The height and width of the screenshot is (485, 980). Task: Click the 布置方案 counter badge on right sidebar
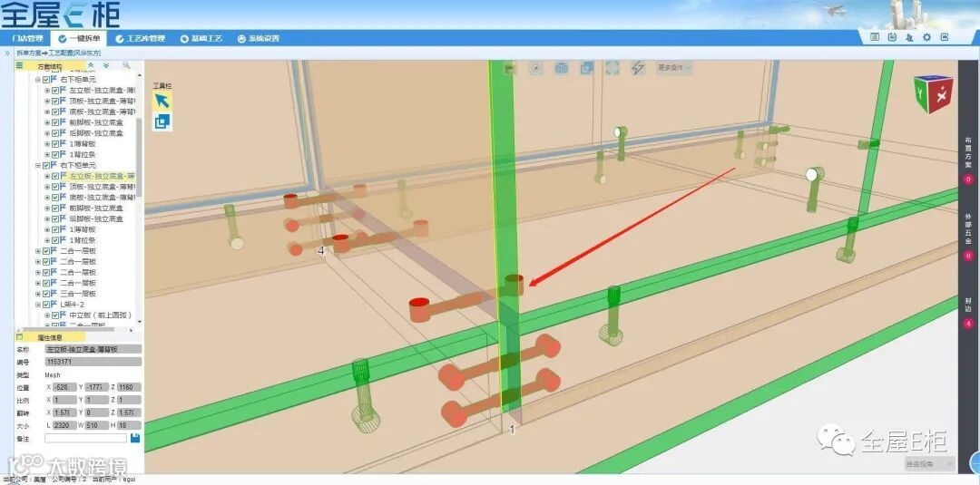968,179
